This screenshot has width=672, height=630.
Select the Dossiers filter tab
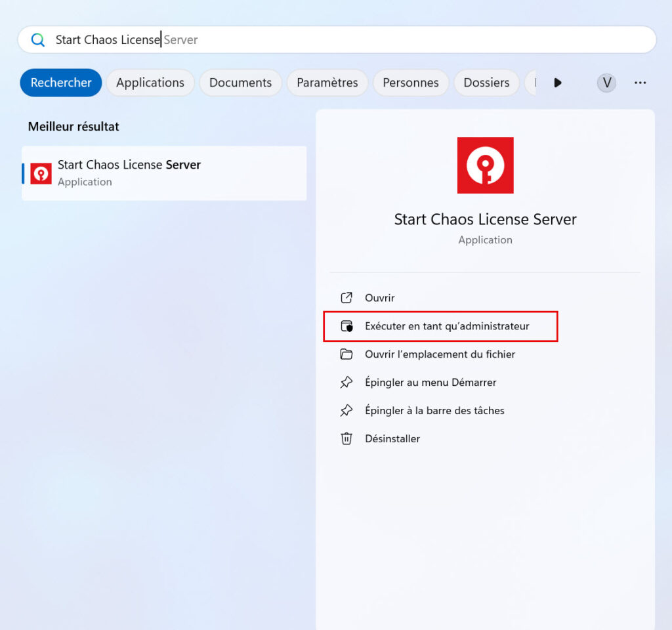tap(486, 83)
